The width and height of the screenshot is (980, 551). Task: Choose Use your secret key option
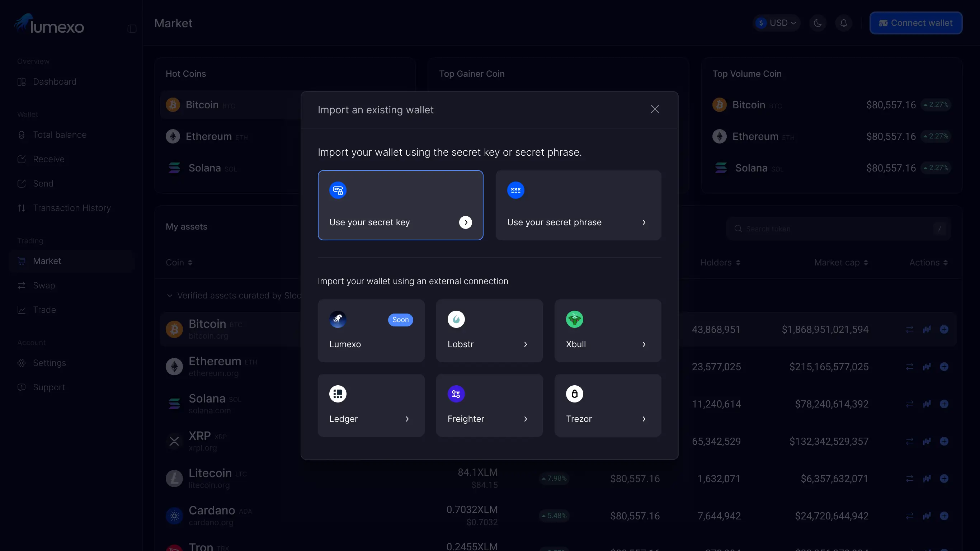(401, 205)
